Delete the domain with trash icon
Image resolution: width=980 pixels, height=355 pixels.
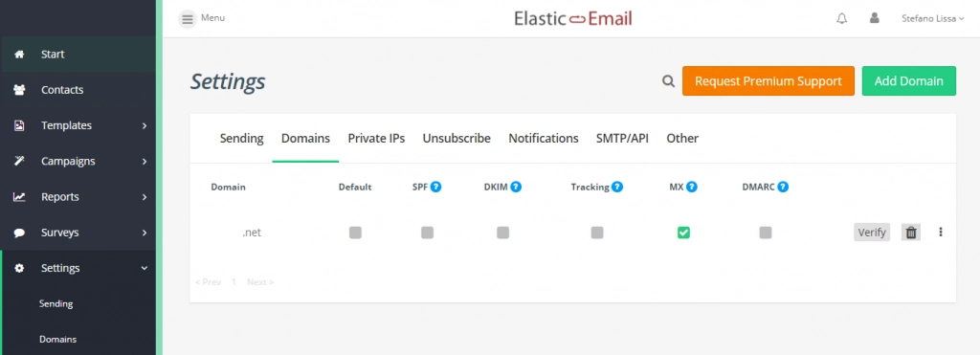pyautogui.click(x=911, y=233)
